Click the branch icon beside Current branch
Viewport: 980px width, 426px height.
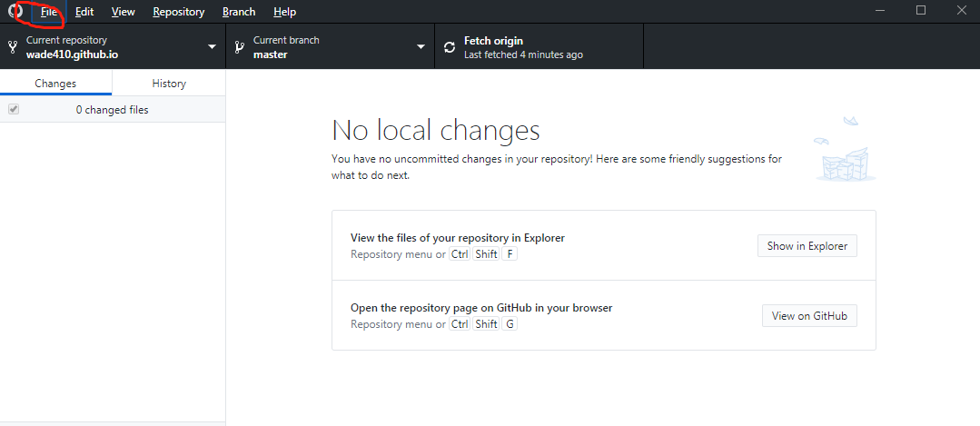pyautogui.click(x=240, y=47)
